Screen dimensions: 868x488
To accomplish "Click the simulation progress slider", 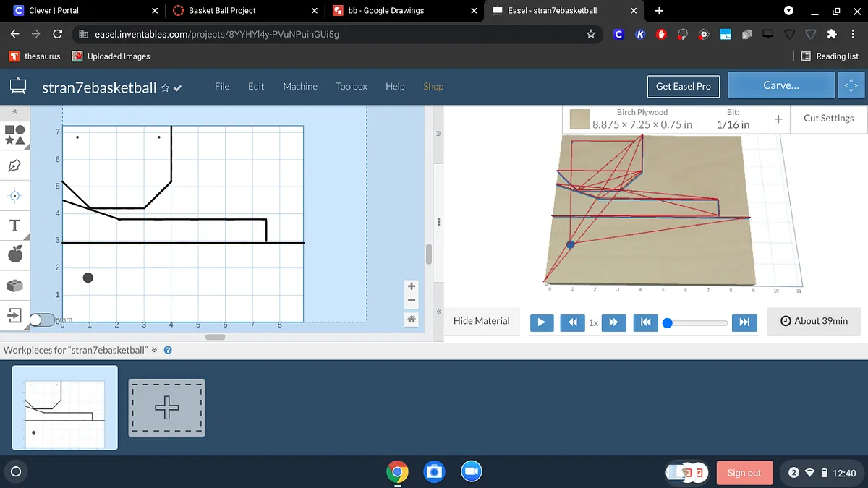I will [697, 322].
